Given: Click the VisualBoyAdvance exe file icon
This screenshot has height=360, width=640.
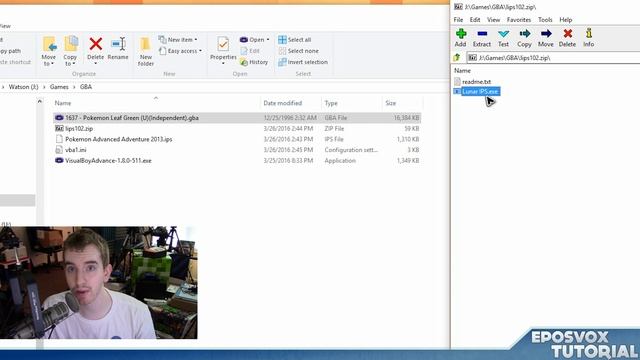Looking at the screenshot, I should pos(59,160).
